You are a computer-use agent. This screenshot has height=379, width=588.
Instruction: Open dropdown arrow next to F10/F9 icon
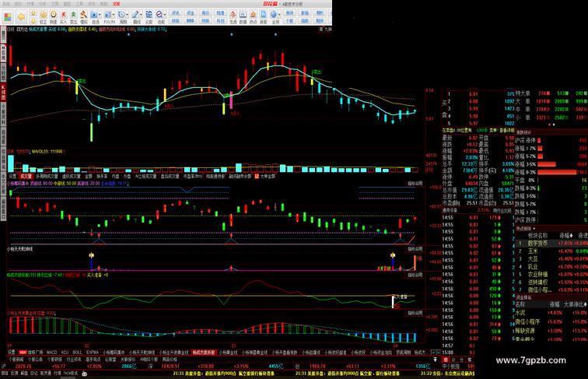[x=114, y=15]
